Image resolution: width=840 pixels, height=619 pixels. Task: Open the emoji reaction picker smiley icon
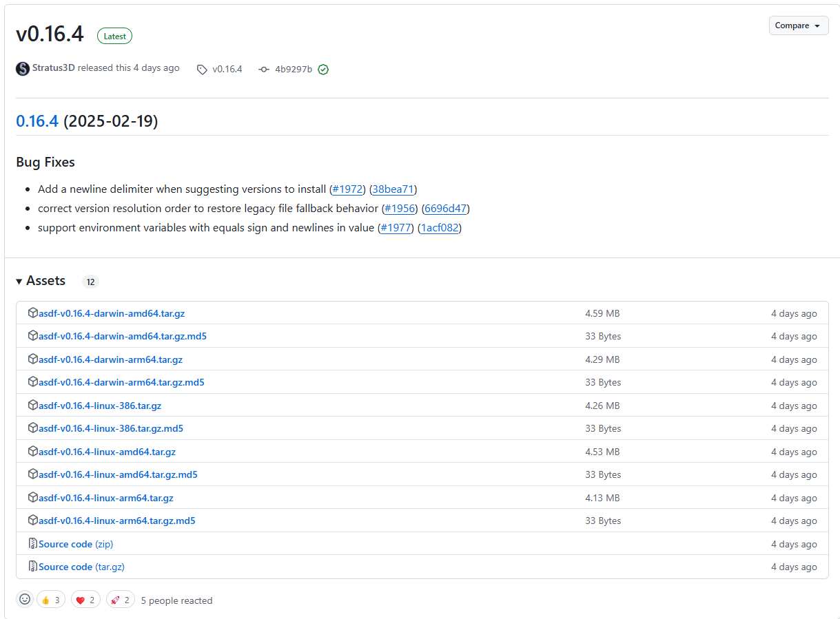pos(24,599)
